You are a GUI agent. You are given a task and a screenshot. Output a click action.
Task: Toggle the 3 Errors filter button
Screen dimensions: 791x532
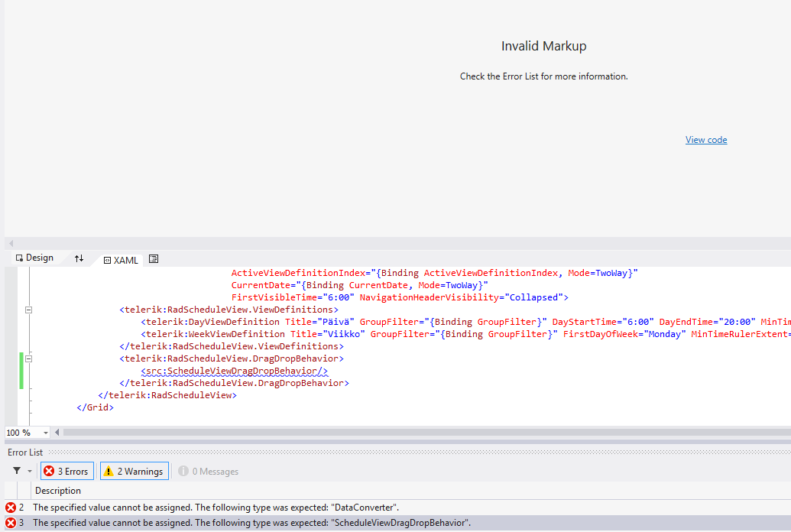point(67,472)
